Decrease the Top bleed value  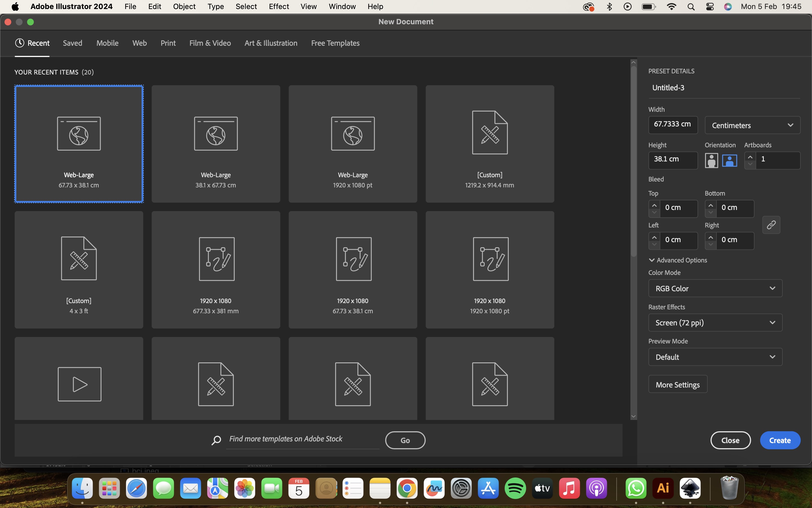654,212
